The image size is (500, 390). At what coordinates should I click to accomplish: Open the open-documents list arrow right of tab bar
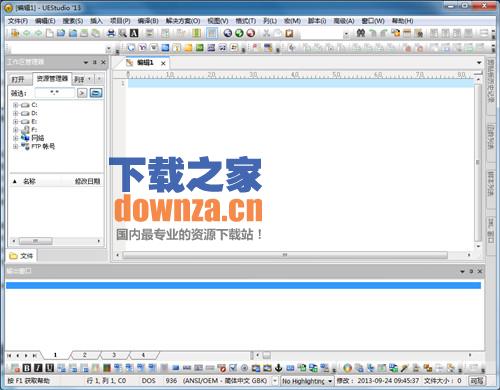[479, 63]
